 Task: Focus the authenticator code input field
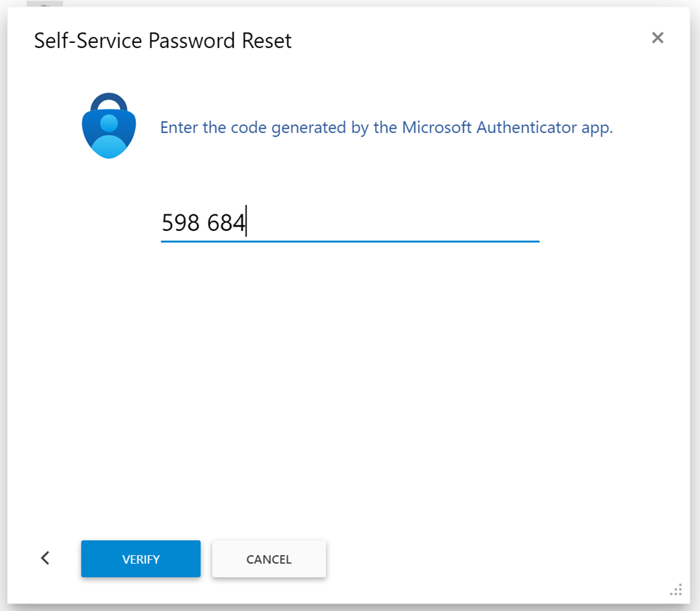click(349, 222)
